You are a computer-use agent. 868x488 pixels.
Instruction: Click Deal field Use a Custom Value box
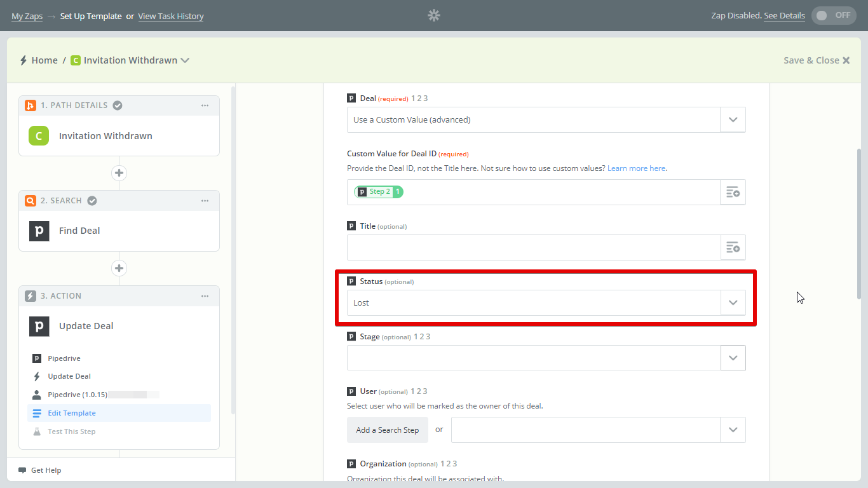[x=534, y=119]
